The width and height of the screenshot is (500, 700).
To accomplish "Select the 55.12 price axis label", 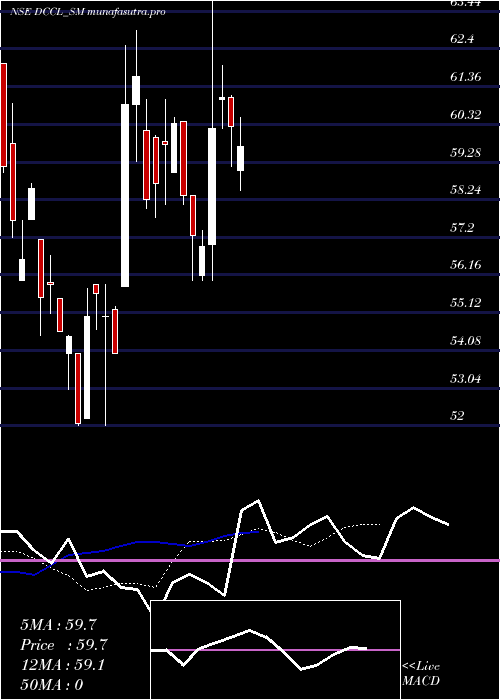I will click(x=466, y=303).
